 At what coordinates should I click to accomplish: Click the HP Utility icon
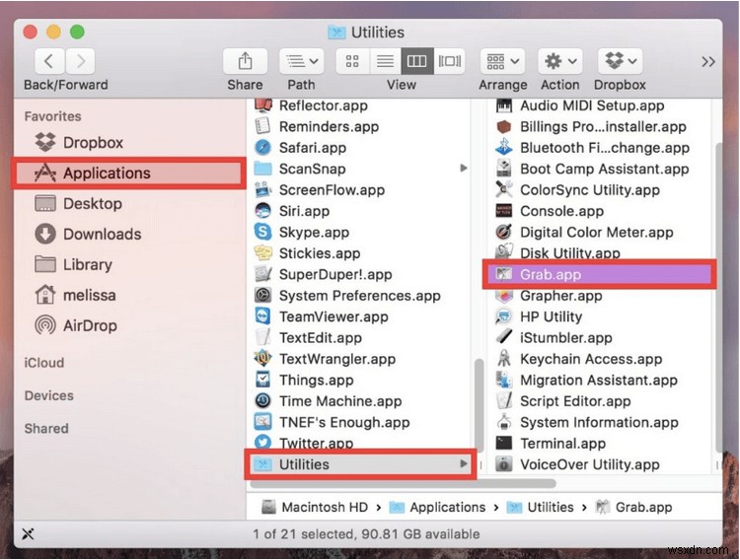[503, 316]
